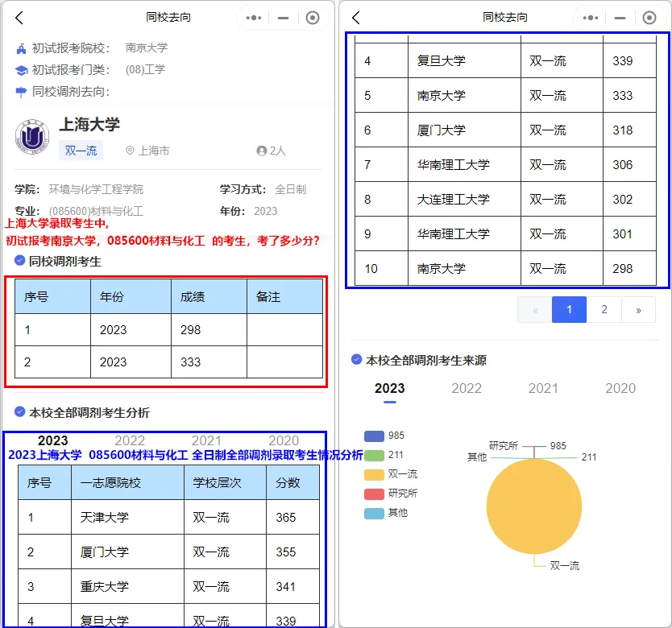Click the next page » button
This screenshot has height=628, width=672.
click(639, 309)
